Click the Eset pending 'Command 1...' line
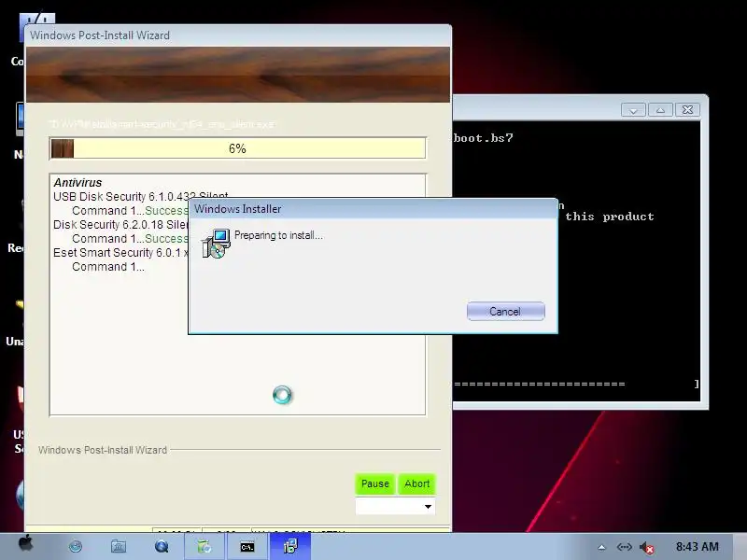This screenshot has width=747, height=560. (x=108, y=267)
